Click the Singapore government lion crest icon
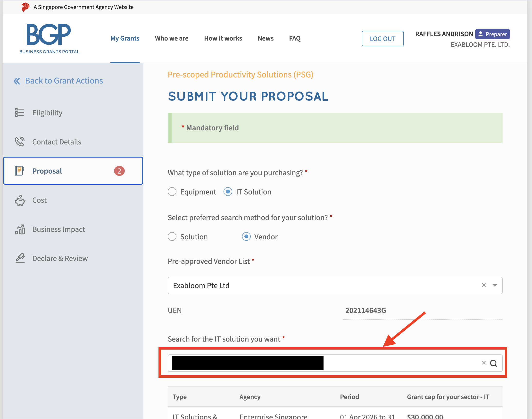Image resolution: width=532 pixels, height=419 pixels. [25, 7]
